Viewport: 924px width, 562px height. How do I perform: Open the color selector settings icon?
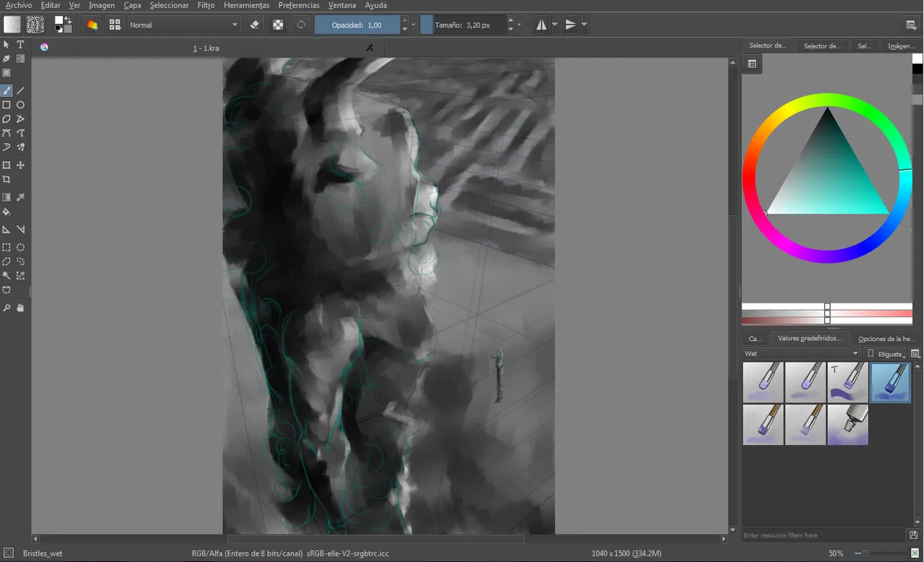[751, 64]
